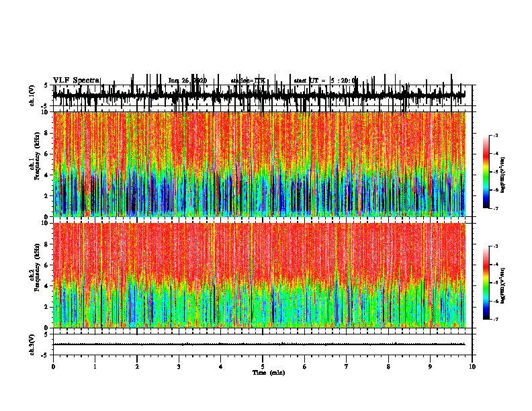Click the '-7' label on ch.1 colorbar
The height and width of the screenshot is (411, 532).
pyautogui.click(x=496, y=208)
